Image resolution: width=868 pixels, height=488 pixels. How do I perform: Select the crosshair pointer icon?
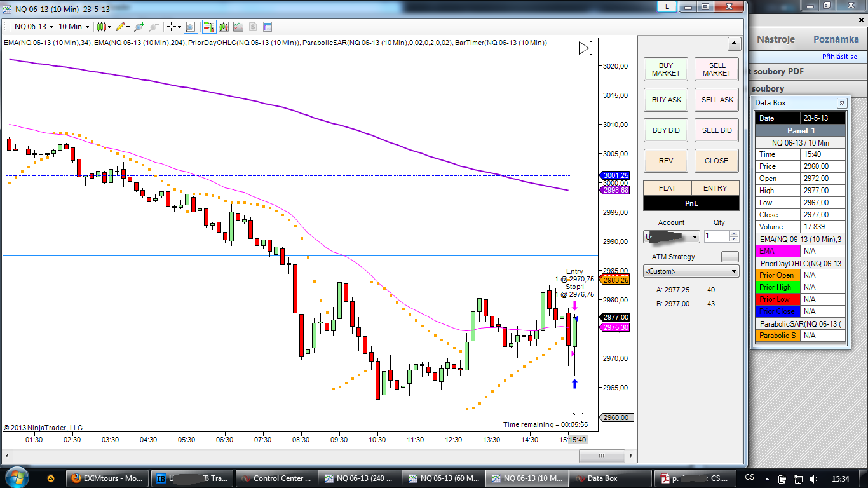click(x=172, y=27)
